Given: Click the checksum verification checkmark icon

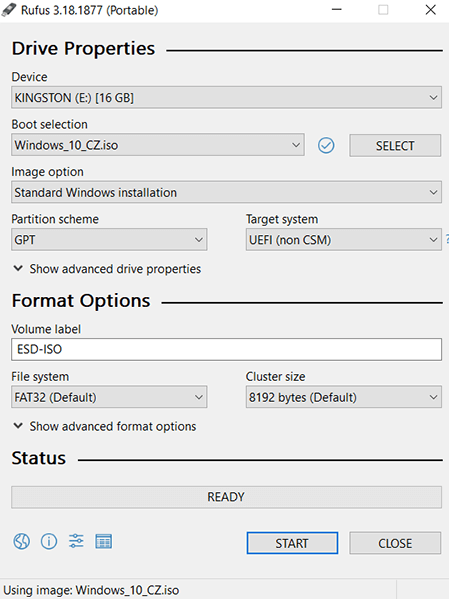Looking at the screenshot, I should pos(326,146).
